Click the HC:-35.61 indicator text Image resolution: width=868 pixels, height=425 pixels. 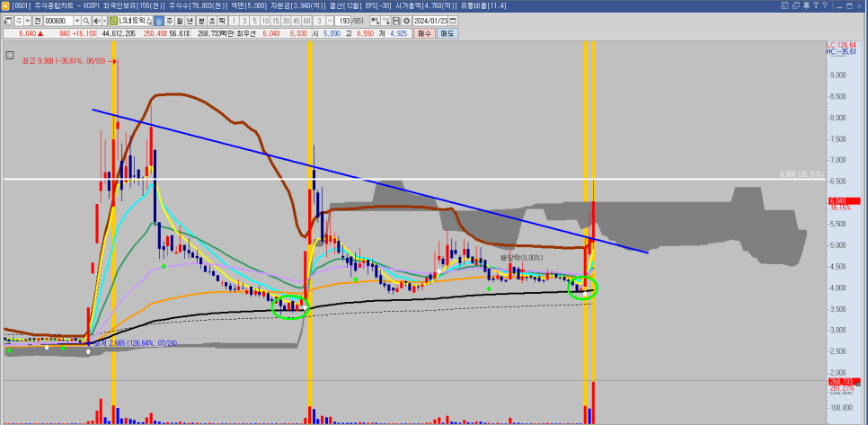[x=841, y=51]
